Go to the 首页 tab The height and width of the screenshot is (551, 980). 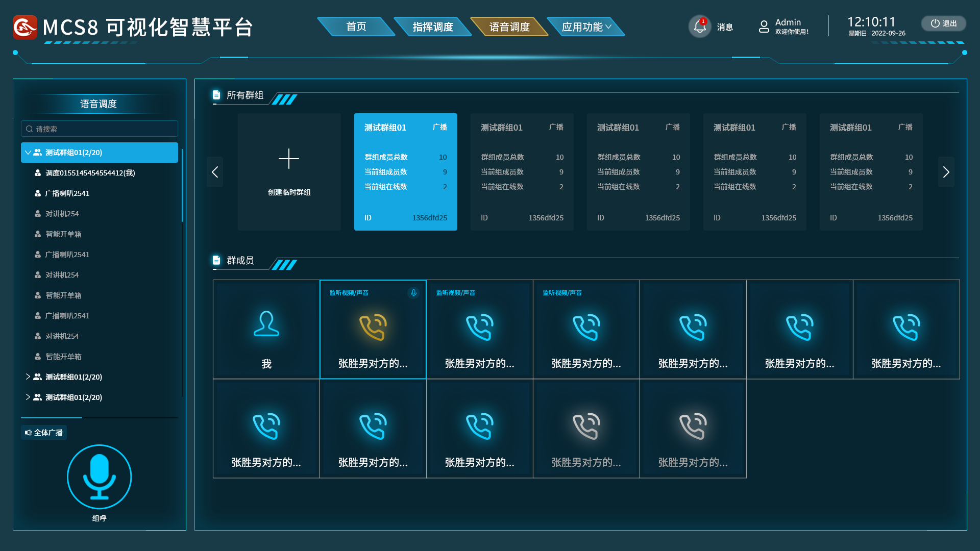tap(356, 27)
